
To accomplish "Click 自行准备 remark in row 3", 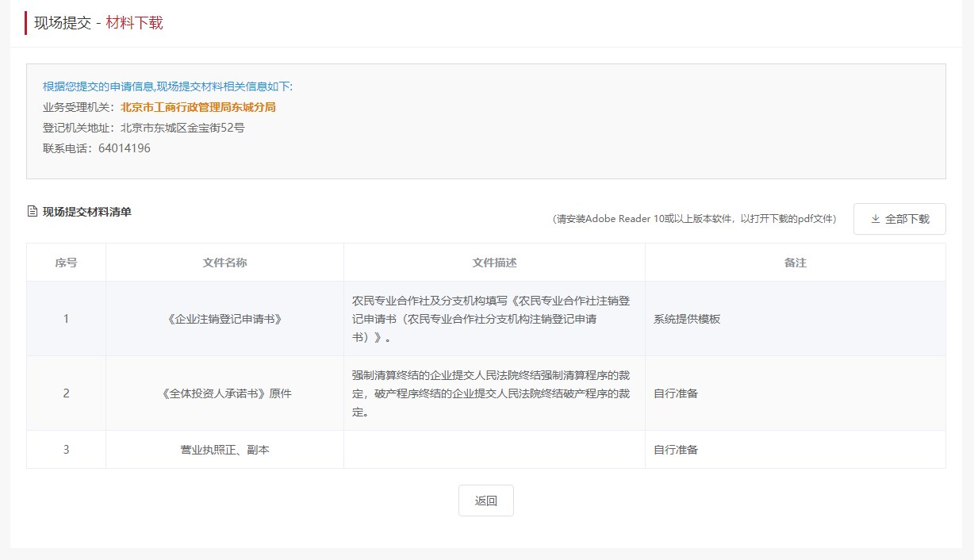I will click(676, 450).
